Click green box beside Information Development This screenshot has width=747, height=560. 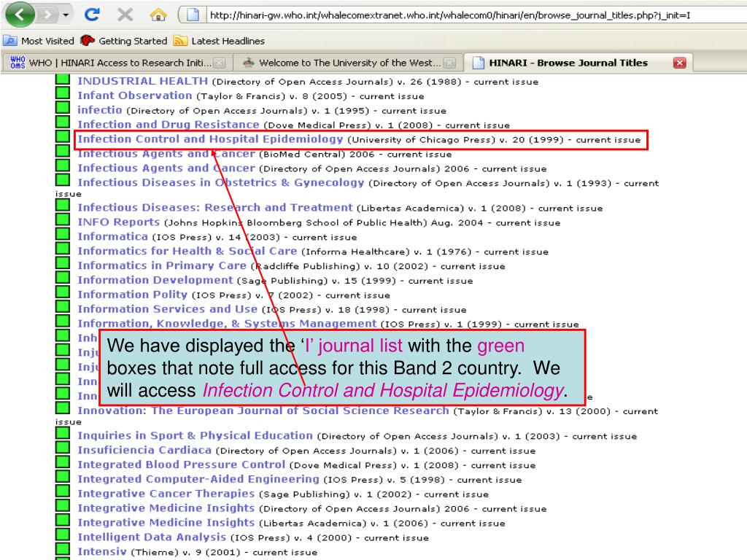[x=63, y=277]
